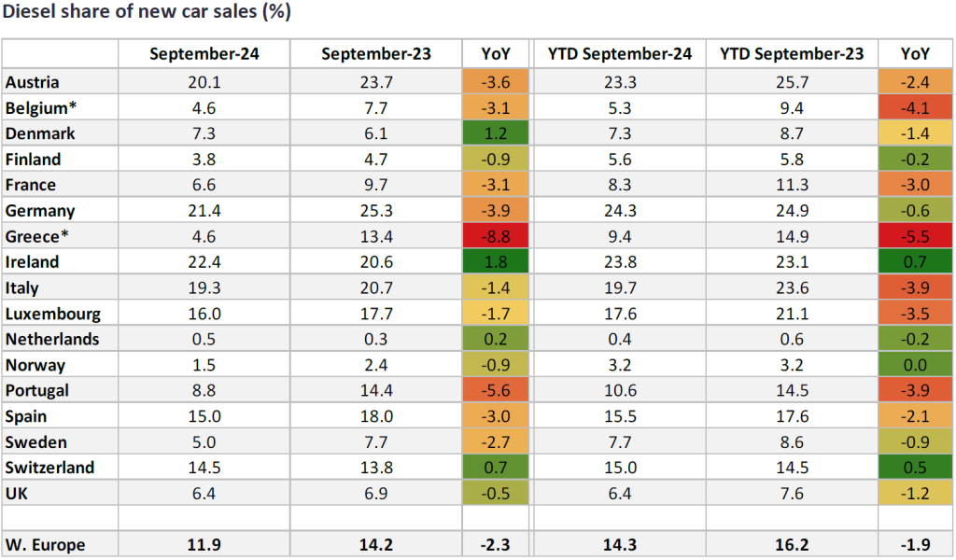Select the Luxembourg row label
Viewport: 956px width, 560px height.
[52, 314]
